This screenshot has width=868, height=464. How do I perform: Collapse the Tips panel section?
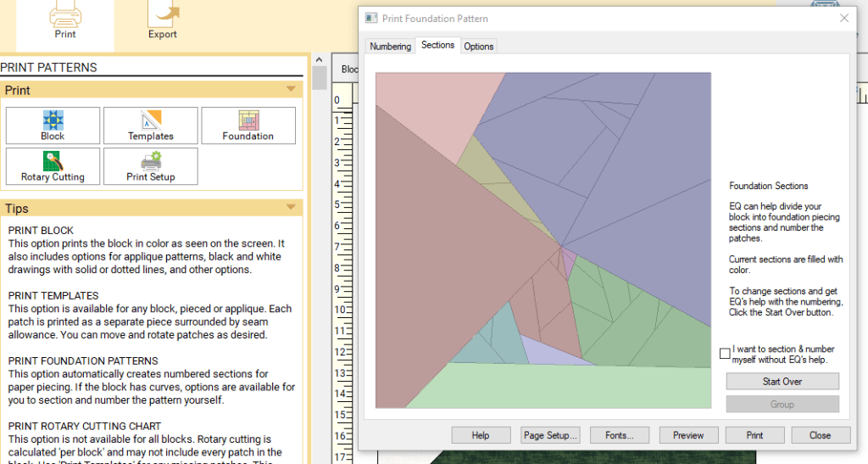click(291, 208)
